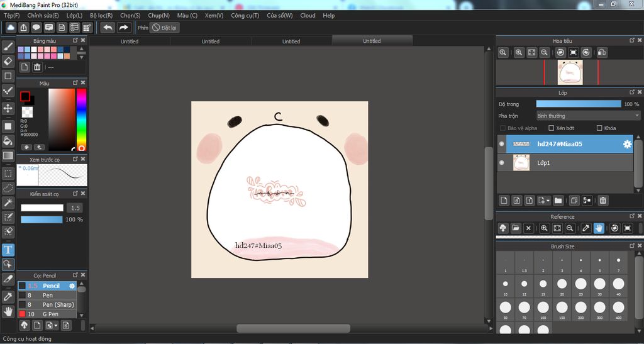Choose brush size 10 preset
This screenshot has width=644, height=344.
pos(505,286)
